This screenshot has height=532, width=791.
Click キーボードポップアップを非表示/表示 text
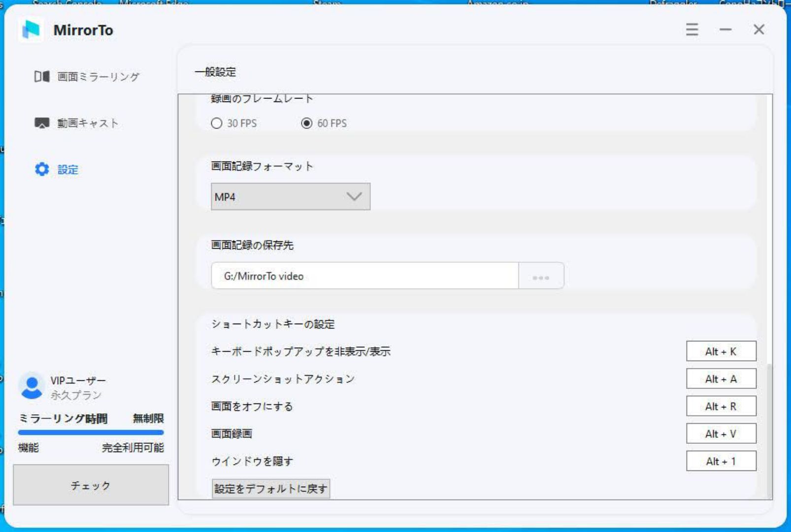pyautogui.click(x=300, y=351)
